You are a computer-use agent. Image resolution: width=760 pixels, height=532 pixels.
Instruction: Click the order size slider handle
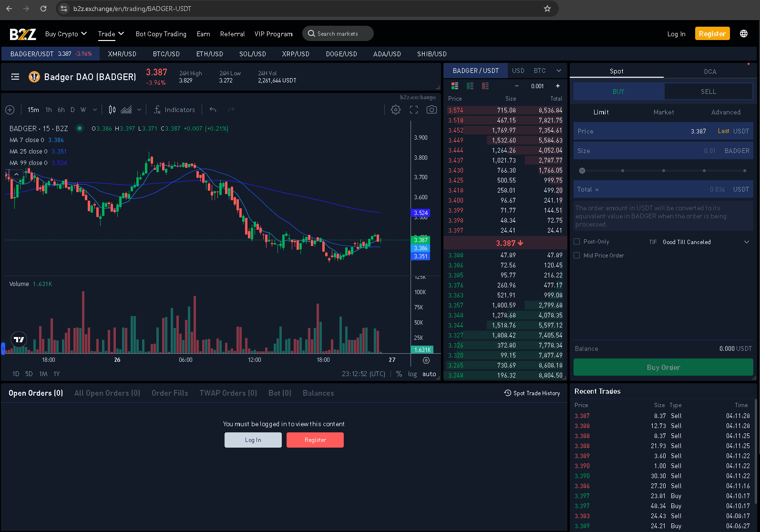coord(582,171)
